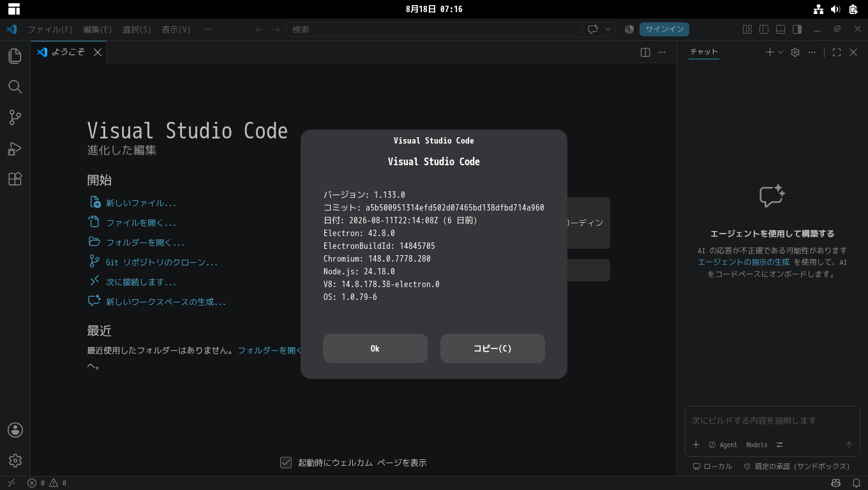Image resolution: width=868 pixels, height=490 pixels.
Task: Open the Run and Debug view
Action: (15, 149)
